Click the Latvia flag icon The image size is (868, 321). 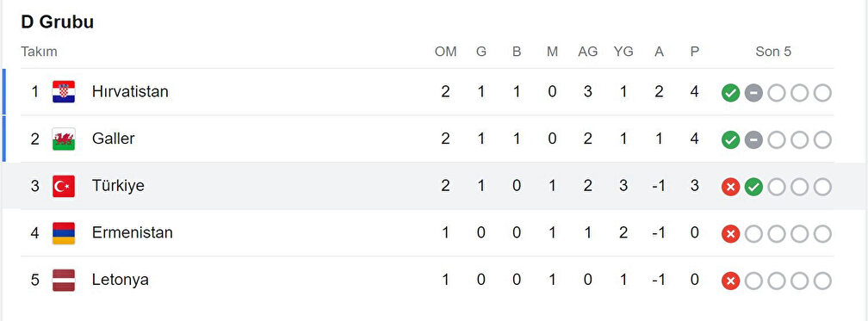tap(64, 280)
